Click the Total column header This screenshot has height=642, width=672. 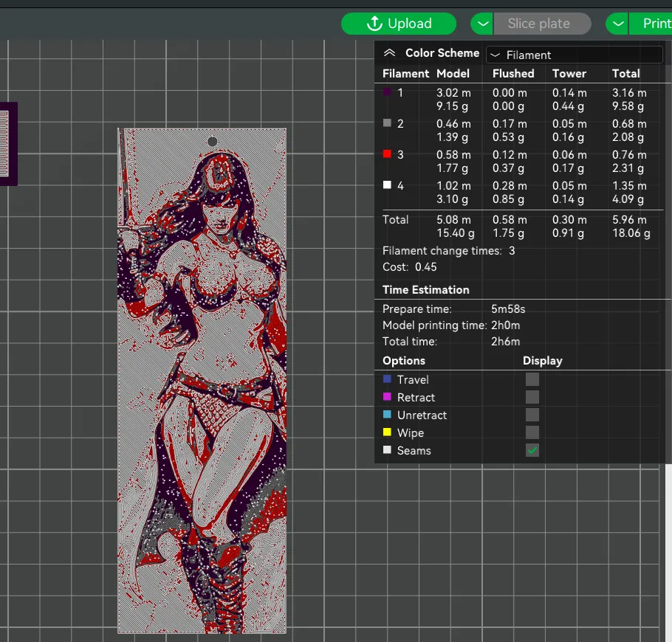[x=625, y=74]
